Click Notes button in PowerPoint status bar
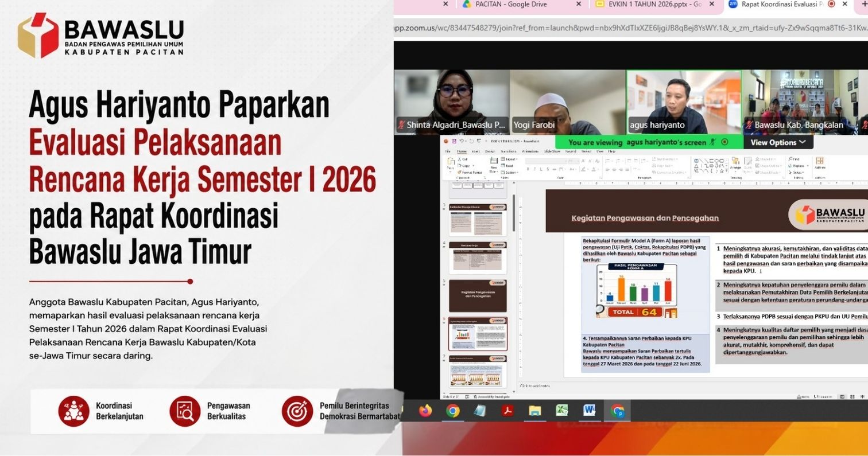The height and width of the screenshot is (456, 868). pos(802,397)
